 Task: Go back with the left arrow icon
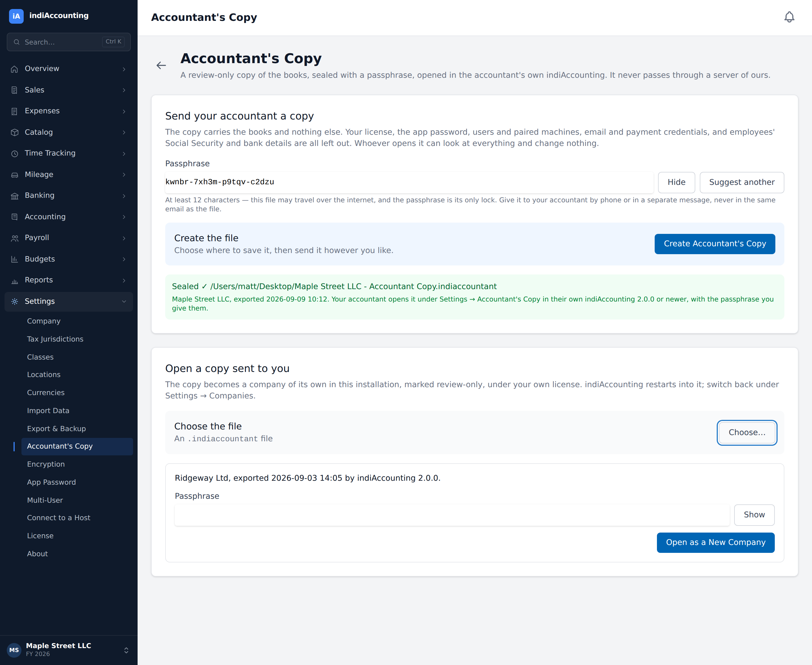[161, 65]
